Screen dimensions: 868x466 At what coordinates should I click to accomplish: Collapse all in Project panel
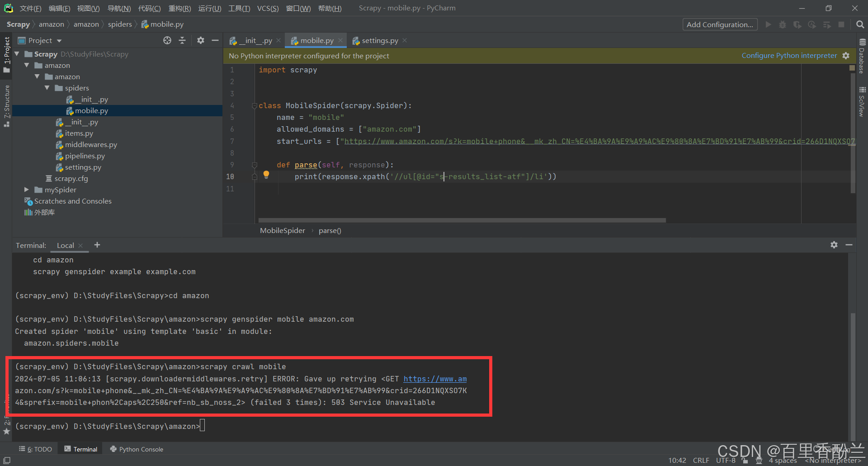click(182, 40)
